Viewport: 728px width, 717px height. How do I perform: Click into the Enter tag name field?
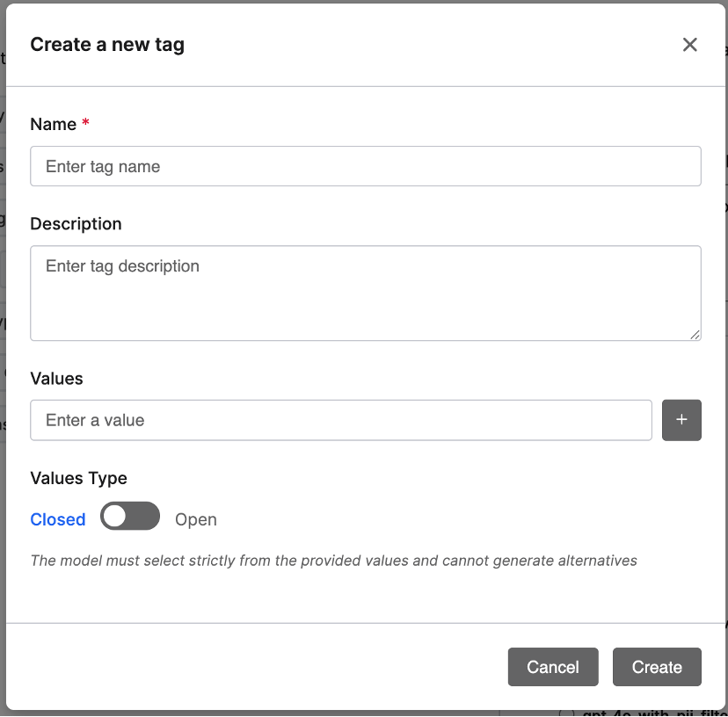[366, 166]
